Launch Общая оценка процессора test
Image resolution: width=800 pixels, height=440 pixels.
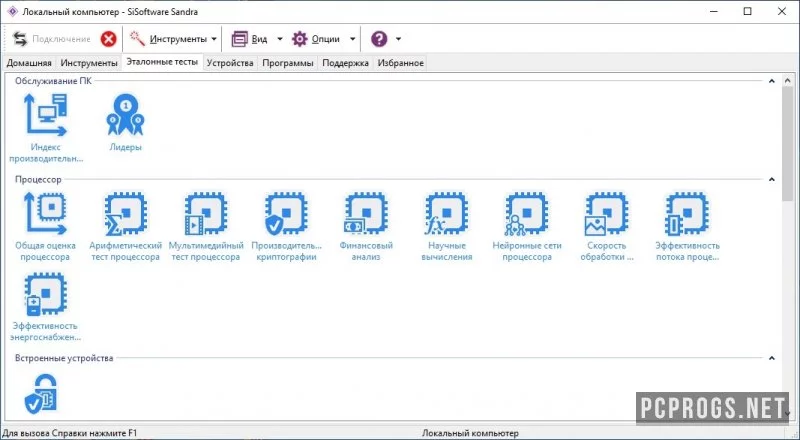(45, 214)
